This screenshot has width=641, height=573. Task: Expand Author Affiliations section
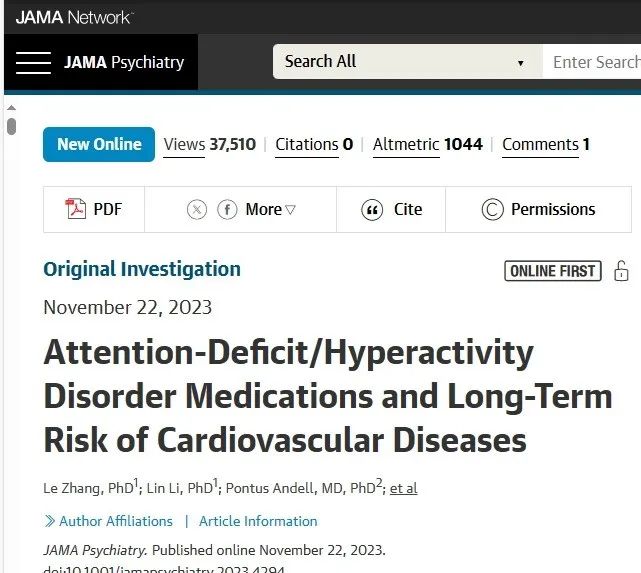coord(108,521)
